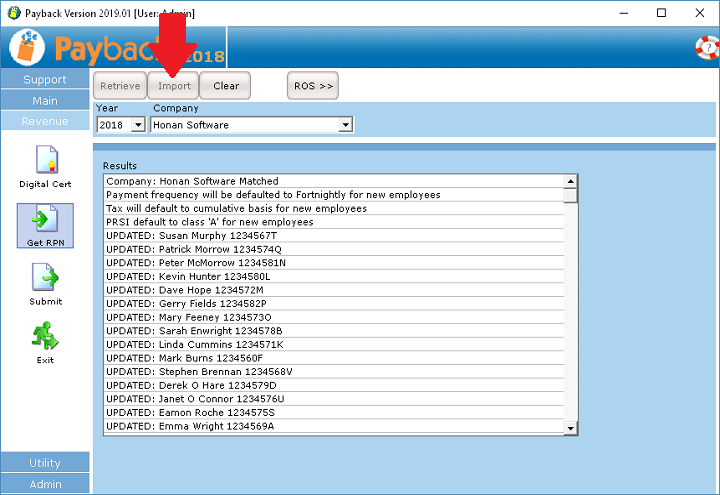
Task: Open the Submit icon in sidebar
Action: pyautogui.click(x=45, y=277)
